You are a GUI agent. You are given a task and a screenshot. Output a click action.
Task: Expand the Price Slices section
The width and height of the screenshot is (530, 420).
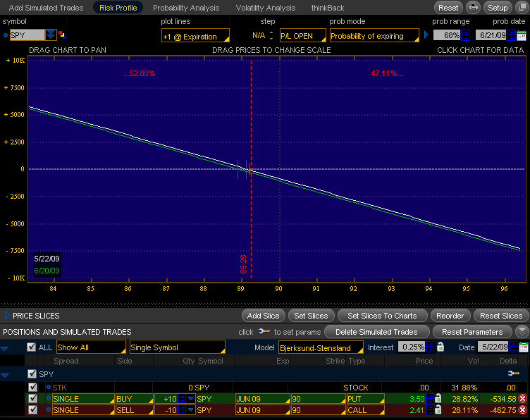coord(8,316)
